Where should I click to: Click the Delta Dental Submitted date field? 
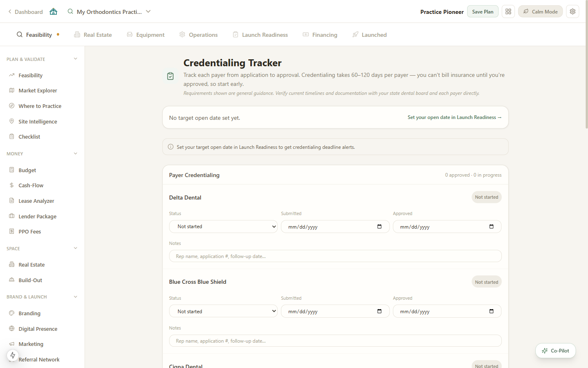(335, 227)
